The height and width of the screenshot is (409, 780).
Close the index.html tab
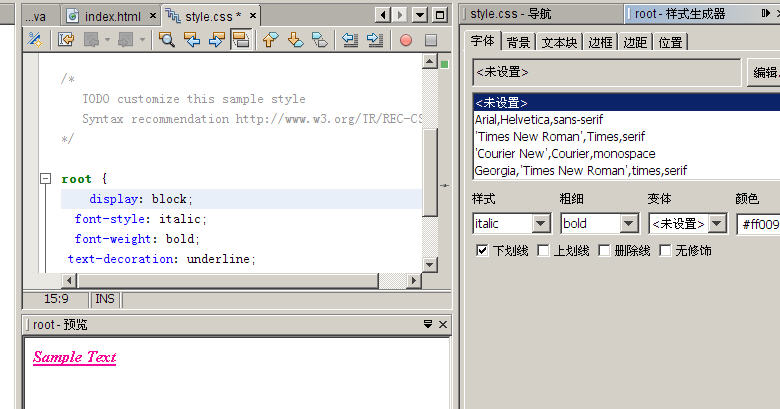[153, 16]
